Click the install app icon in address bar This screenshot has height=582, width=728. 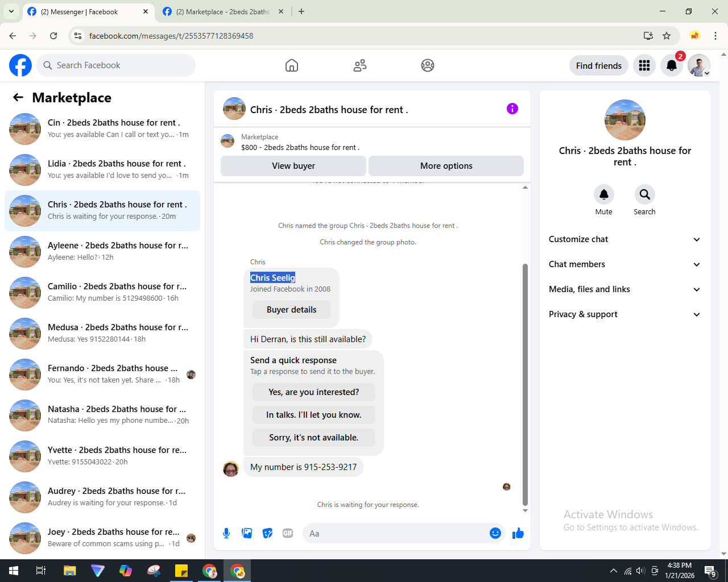click(x=648, y=36)
